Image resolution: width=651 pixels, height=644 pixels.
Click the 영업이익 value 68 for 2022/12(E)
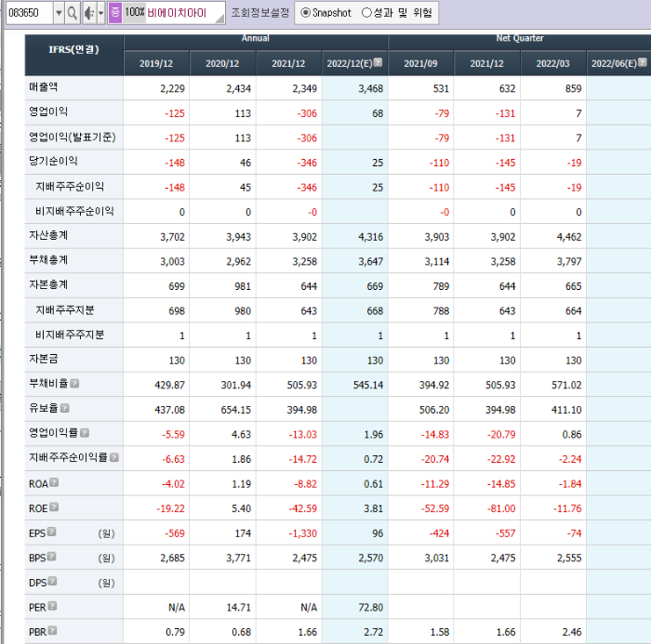point(378,113)
